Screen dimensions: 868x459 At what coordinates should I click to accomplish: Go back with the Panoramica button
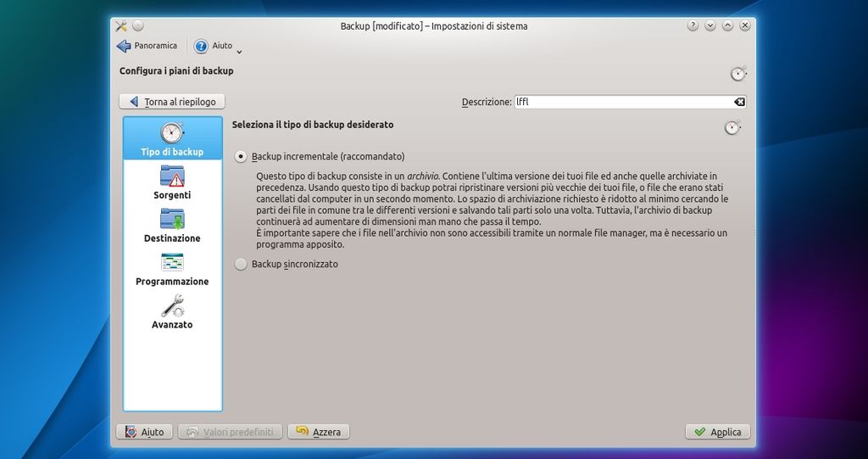tap(147, 46)
